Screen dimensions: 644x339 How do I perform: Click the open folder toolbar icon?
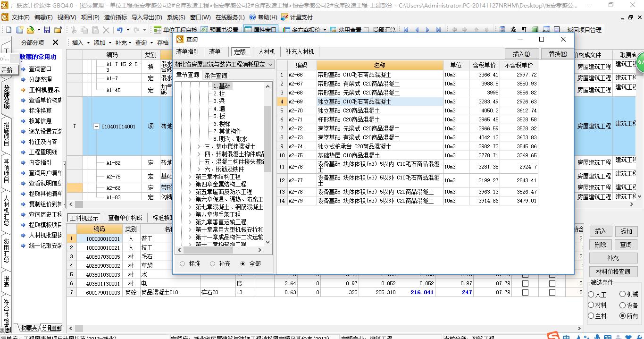30,30
